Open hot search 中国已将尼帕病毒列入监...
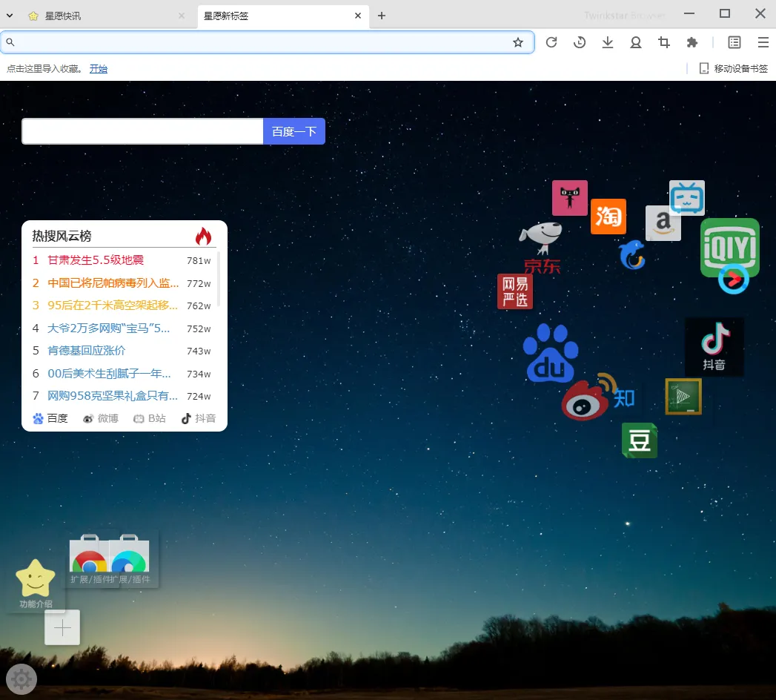The height and width of the screenshot is (700, 776). pos(113,283)
